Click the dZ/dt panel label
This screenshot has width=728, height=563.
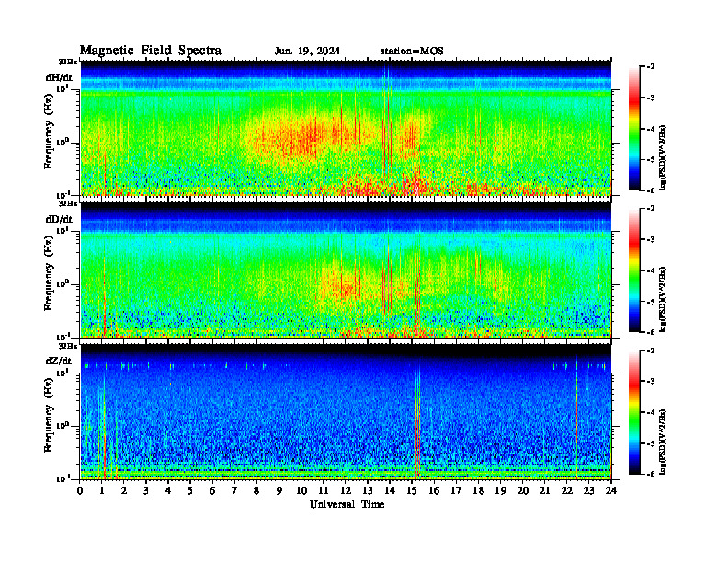click(59, 361)
